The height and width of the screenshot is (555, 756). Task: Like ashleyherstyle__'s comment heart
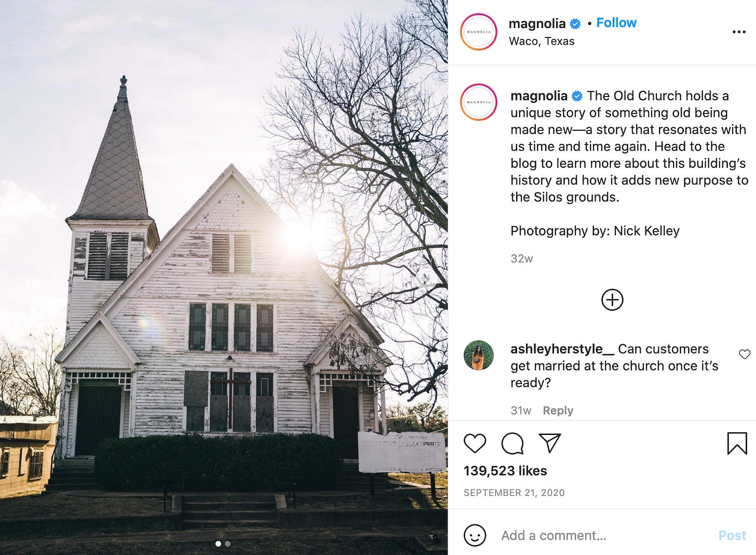click(x=745, y=354)
